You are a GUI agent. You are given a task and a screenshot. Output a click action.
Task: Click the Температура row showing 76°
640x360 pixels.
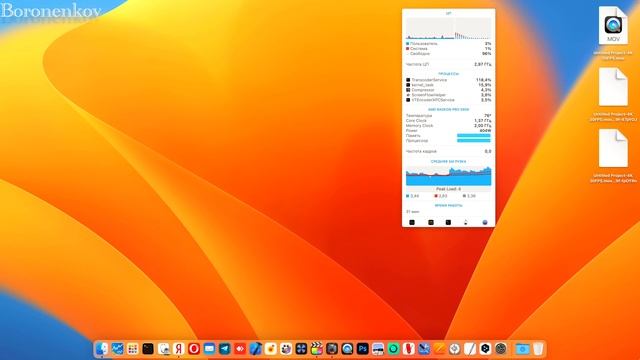tap(449, 116)
